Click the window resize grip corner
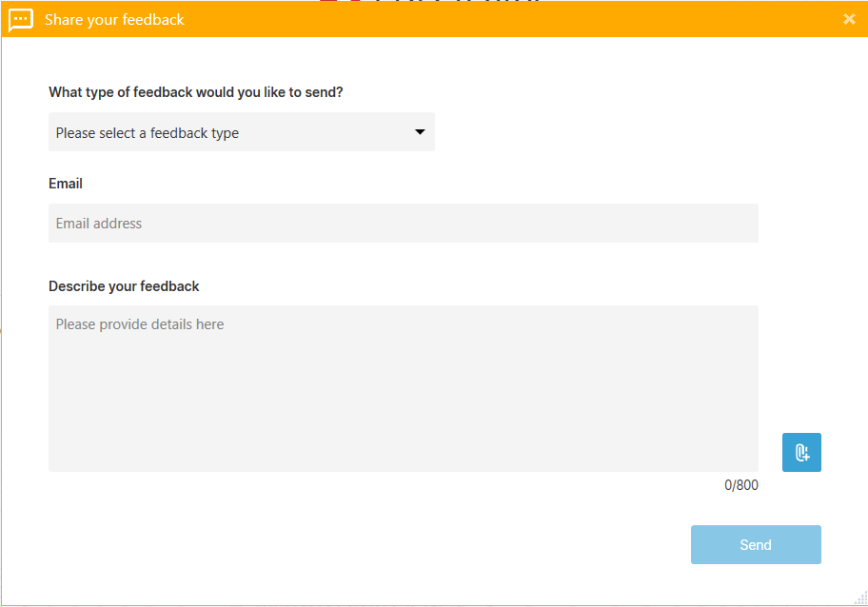Viewport: 868px width, 607px height. click(x=861, y=598)
